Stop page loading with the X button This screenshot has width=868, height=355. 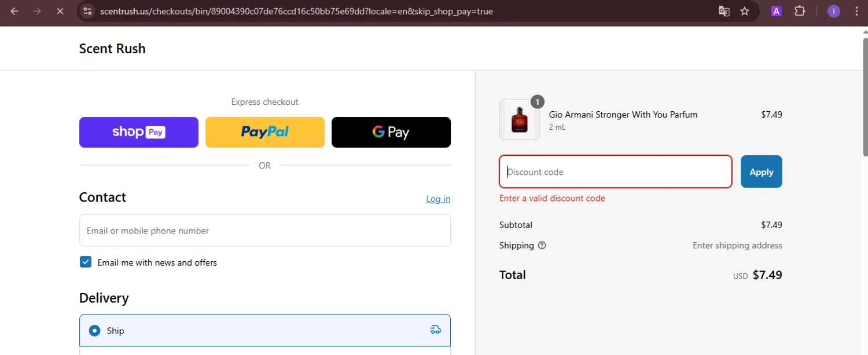60,11
